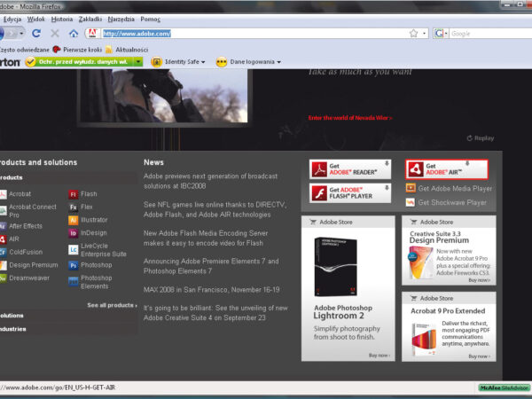The image size is (532, 399).
Task: Click the Flash product icon
Action: [x=74, y=193]
